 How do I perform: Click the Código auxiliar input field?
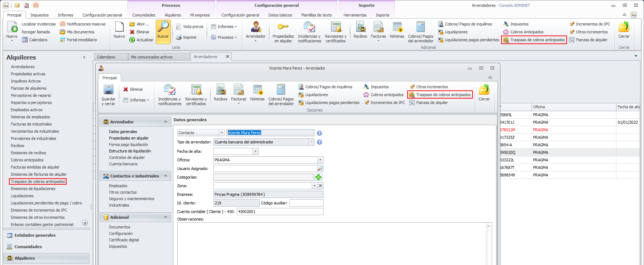[x=306, y=203]
